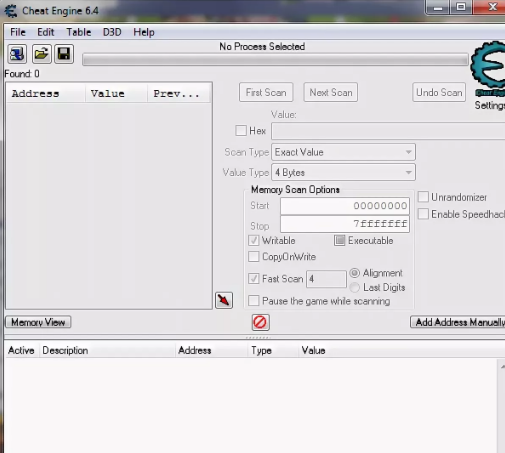Open the Settings link

[489, 105]
